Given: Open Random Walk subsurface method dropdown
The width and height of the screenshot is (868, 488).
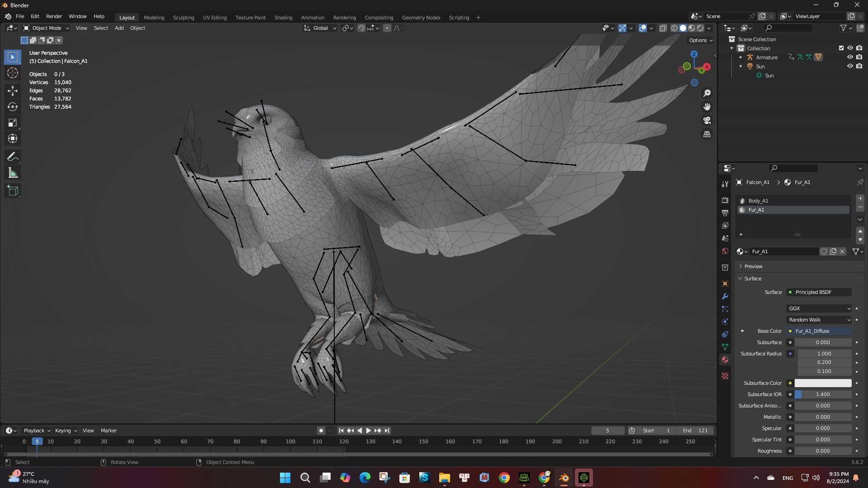Looking at the screenshot, I should click(x=819, y=320).
